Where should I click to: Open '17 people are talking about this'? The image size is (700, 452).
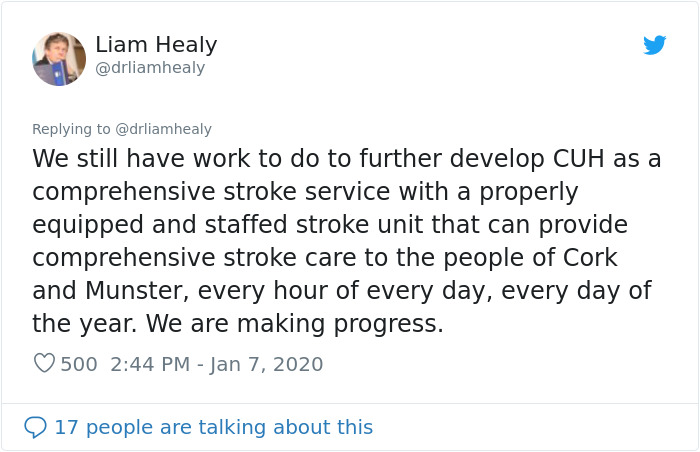[x=214, y=427]
